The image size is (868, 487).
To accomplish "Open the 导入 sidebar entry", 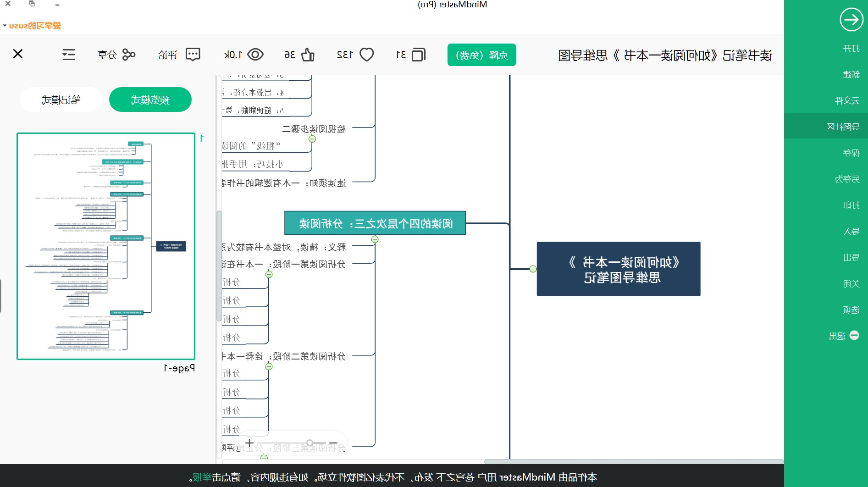I will [x=851, y=231].
